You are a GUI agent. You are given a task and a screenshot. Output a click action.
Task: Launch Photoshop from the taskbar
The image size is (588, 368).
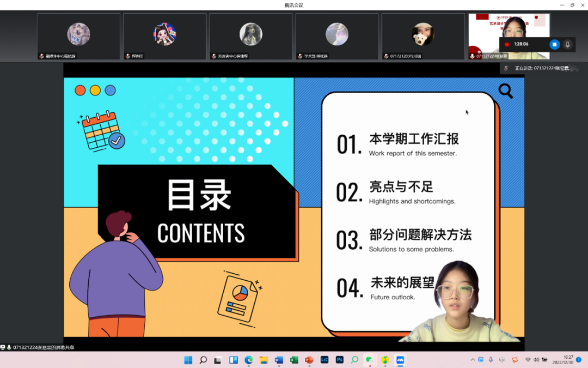coord(340,360)
